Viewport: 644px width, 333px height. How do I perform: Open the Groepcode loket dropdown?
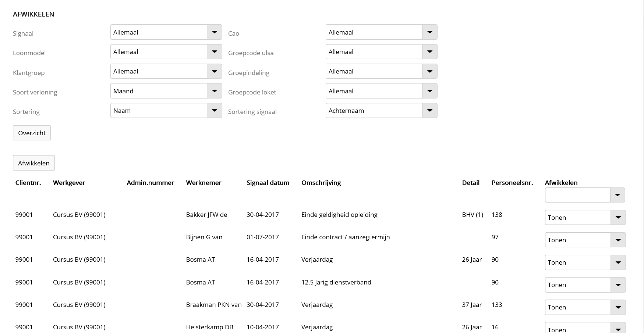click(x=381, y=91)
